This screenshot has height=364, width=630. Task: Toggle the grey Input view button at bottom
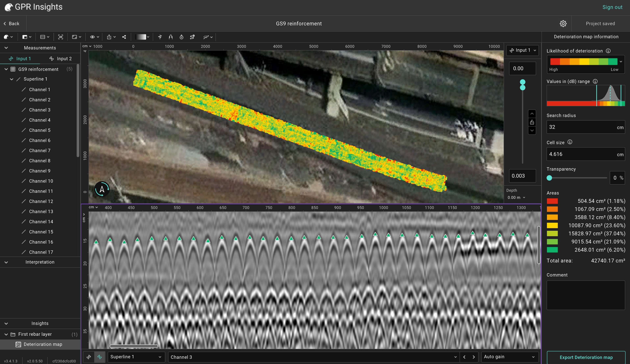click(89, 357)
